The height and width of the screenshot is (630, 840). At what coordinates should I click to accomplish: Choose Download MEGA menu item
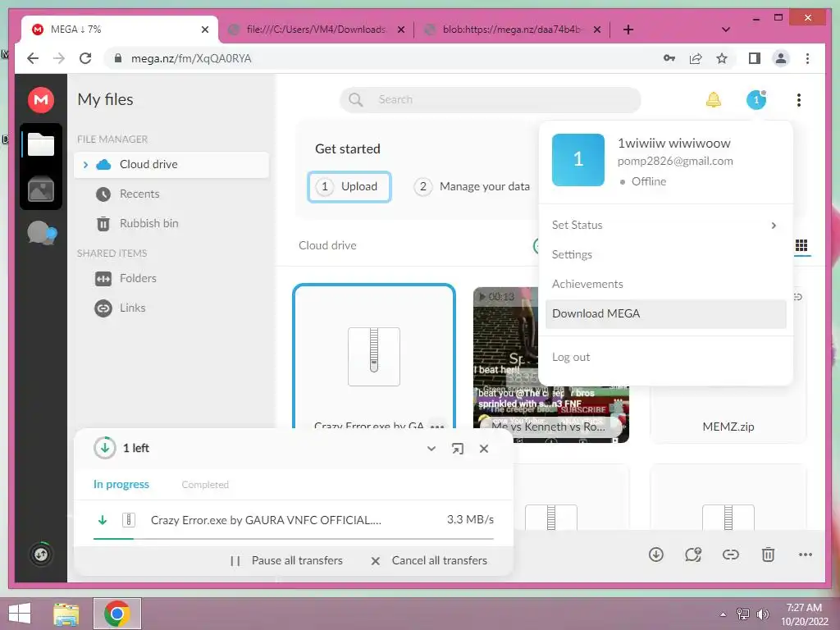pyautogui.click(x=666, y=313)
